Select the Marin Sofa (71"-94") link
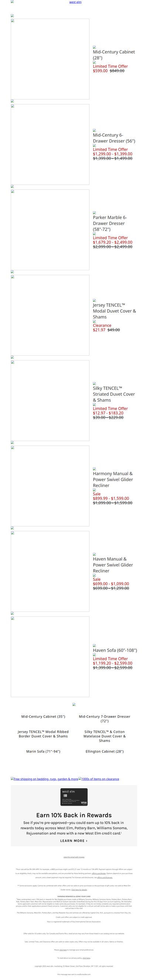Screen dimensions: 148x980 (x=43, y=751)
